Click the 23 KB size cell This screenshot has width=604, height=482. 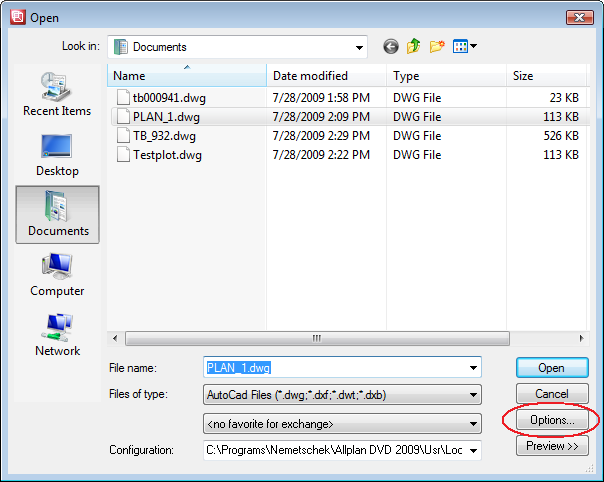tap(564, 97)
